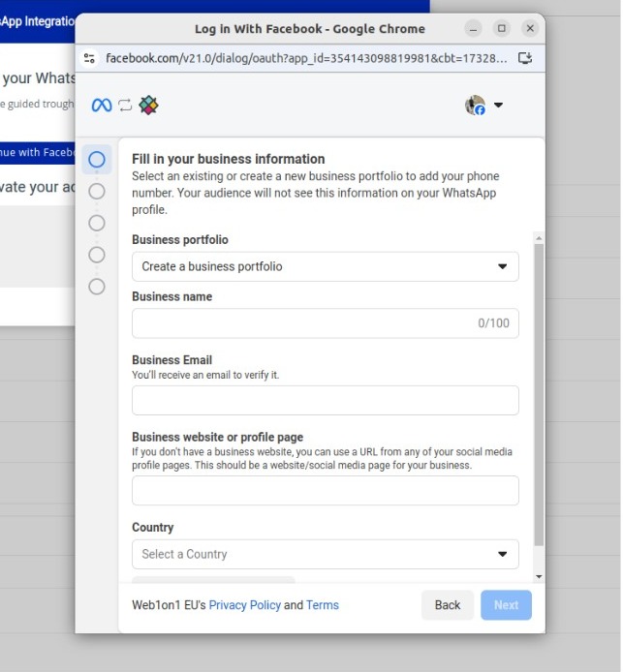Select the fifth step circle indicator
Image resolution: width=623 pixels, height=672 pixels.
97,287
